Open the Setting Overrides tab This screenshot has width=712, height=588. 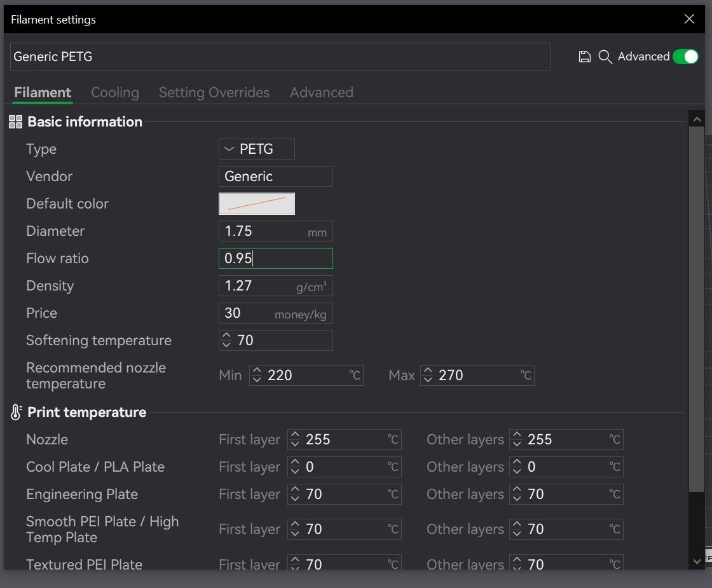[x=214, y=93]
